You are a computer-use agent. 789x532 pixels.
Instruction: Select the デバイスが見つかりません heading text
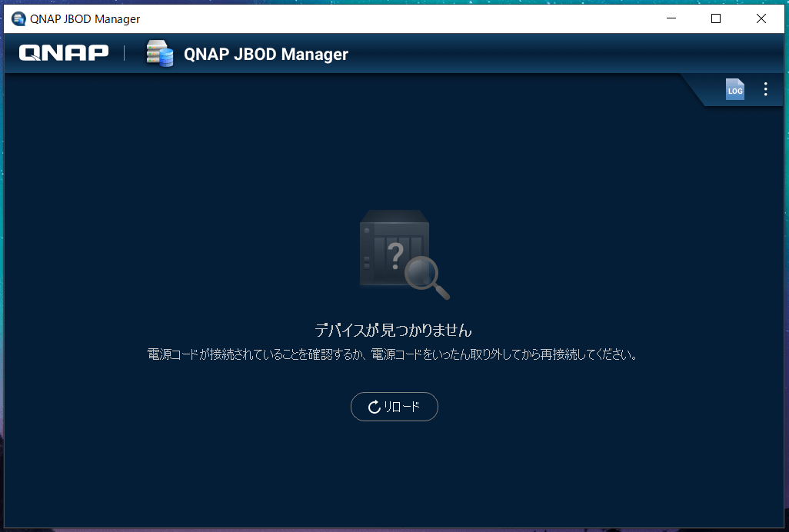(x=394, y=330)
